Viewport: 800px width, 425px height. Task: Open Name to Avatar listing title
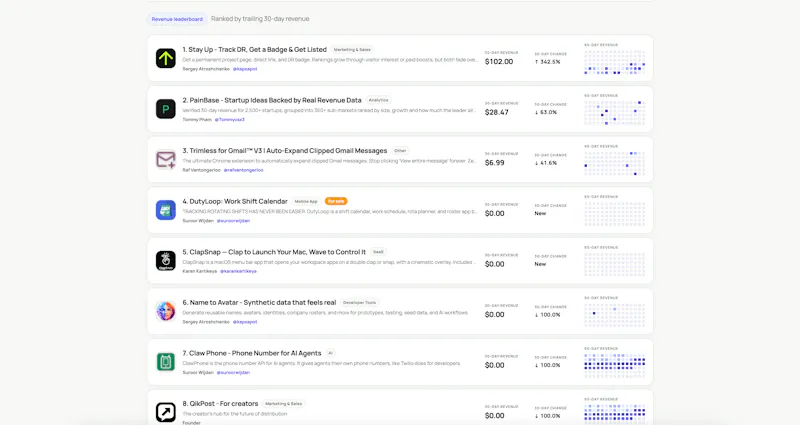[x=259, y=302]
